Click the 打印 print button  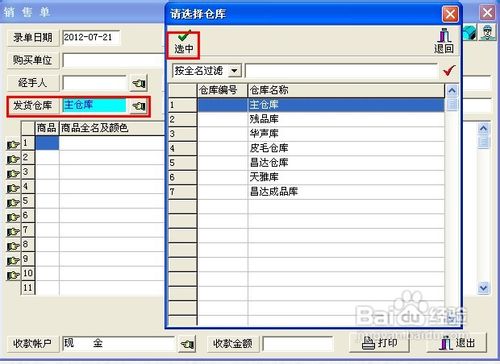click(379, 343)
